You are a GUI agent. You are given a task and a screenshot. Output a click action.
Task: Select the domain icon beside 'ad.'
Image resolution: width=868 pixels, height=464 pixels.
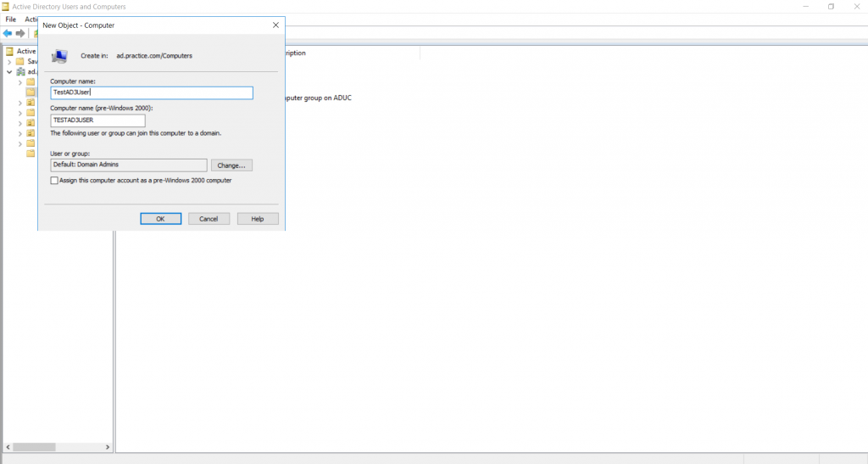tap(20, 72)
